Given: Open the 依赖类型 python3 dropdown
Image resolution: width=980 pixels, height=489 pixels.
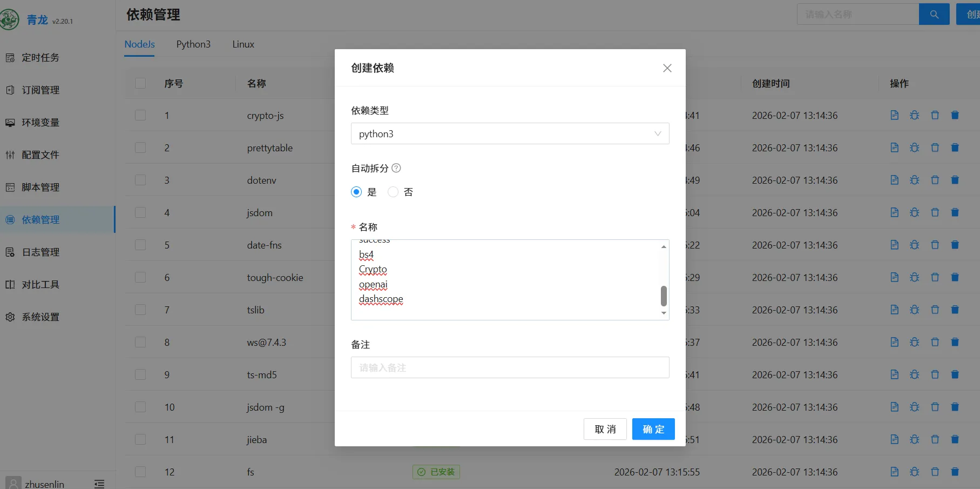Looking at the screenshot, I should point(510,133).
